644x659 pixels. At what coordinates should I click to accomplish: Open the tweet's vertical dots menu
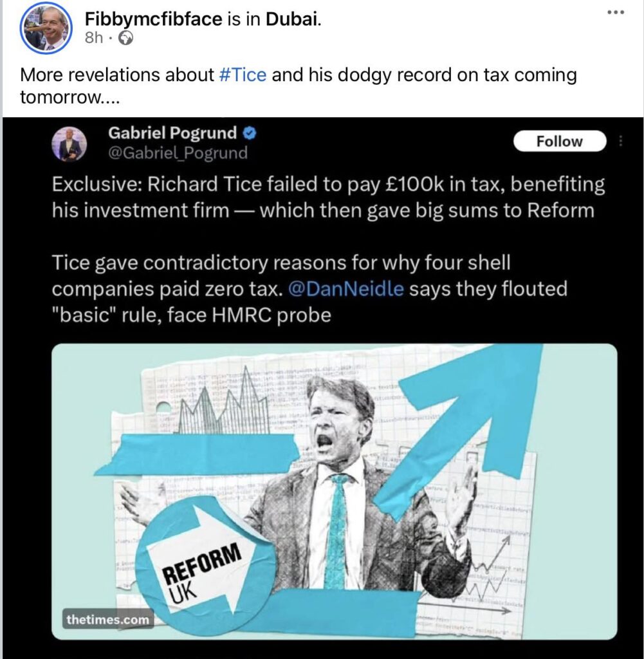click(620, 141)
